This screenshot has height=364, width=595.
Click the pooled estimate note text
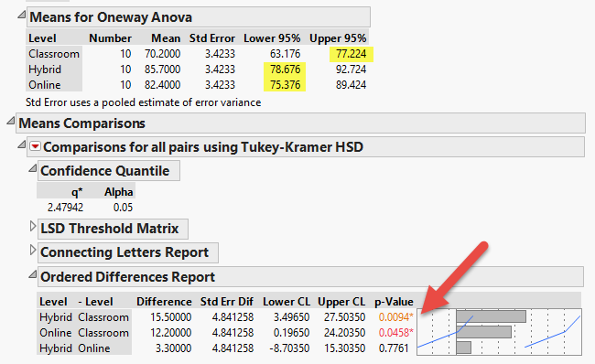[144, 102]
